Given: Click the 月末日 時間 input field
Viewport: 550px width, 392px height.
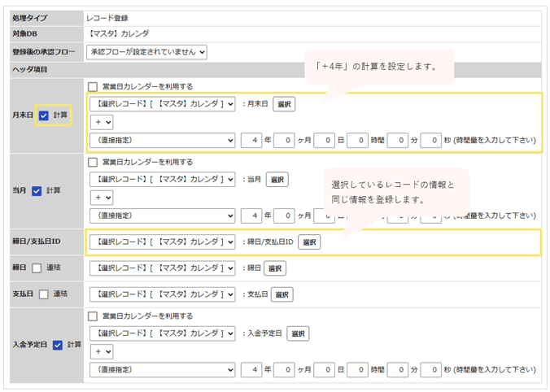Looking at the screenshot, I should click(357, 140).
